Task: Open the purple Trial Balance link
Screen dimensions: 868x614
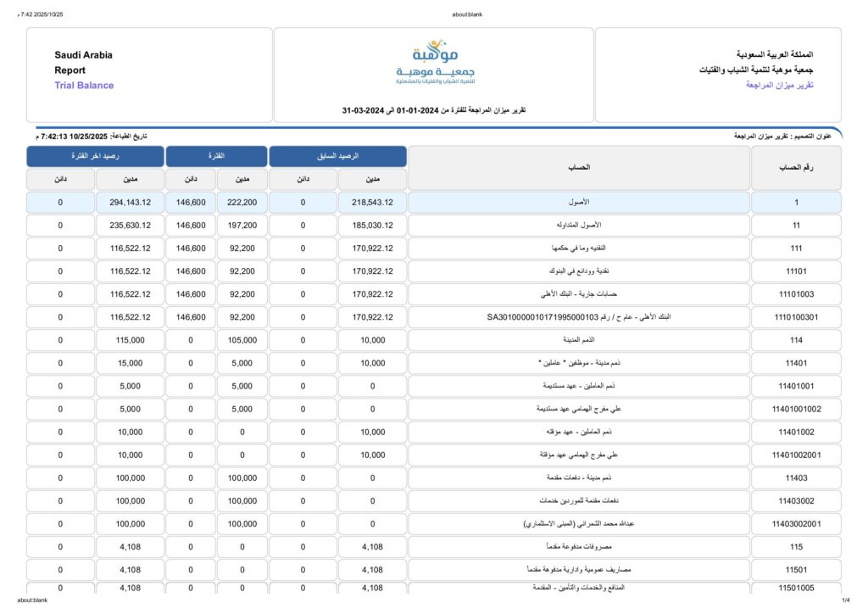Action: (x=84, y=86)
